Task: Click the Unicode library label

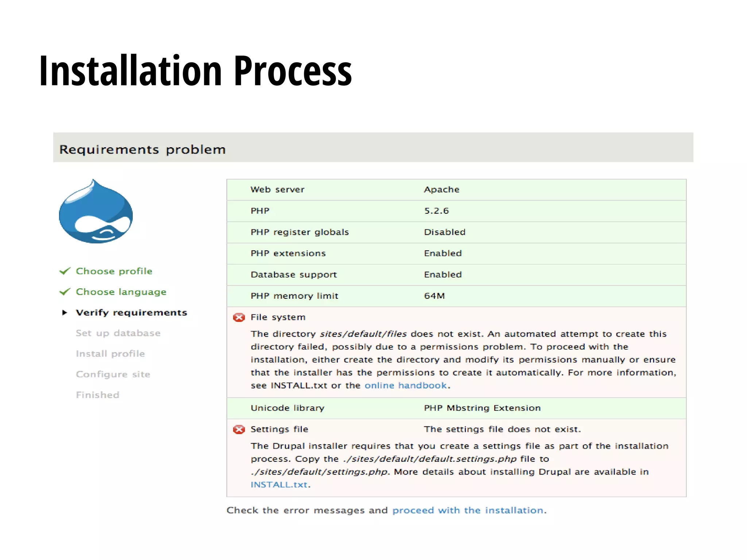Action: 287,408
